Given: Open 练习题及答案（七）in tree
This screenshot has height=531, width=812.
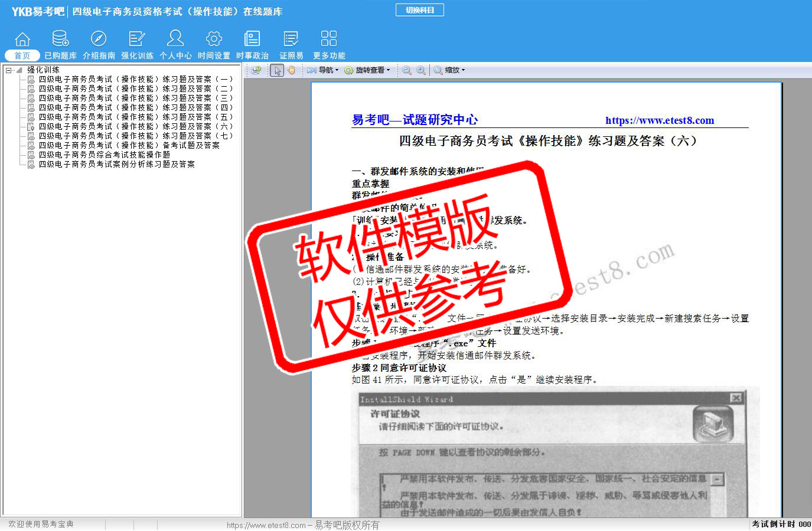Looking at the screenshot, I should click(136, 136).
